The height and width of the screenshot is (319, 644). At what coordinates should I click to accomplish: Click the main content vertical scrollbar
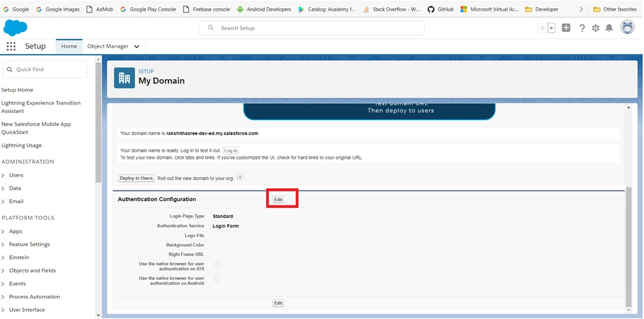(x=628, y=246)
